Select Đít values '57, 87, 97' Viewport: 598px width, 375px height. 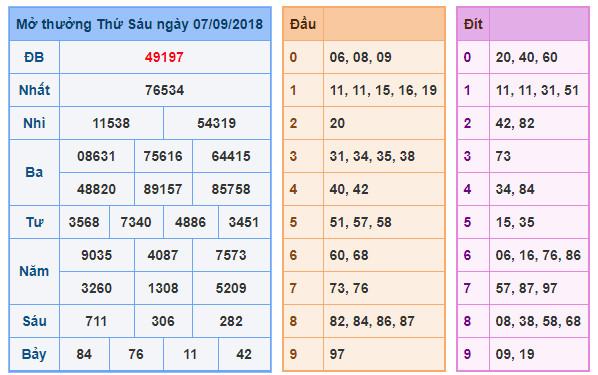point(526,288)
